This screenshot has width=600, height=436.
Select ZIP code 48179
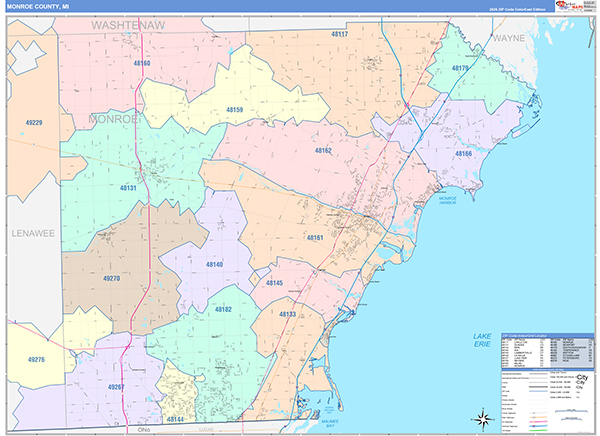pyautogui.click(x=460, y=68)
